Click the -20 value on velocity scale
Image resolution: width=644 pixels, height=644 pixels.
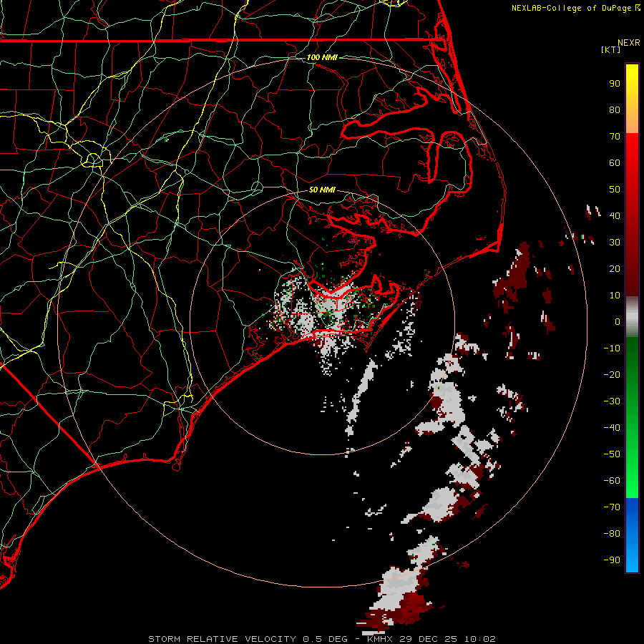(x=612, y=374)
